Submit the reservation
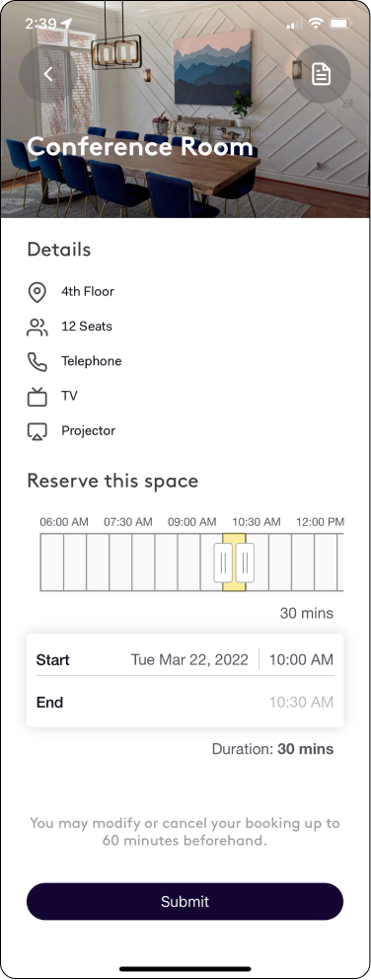Screen dimensions: 371x980 click(185, 901)
